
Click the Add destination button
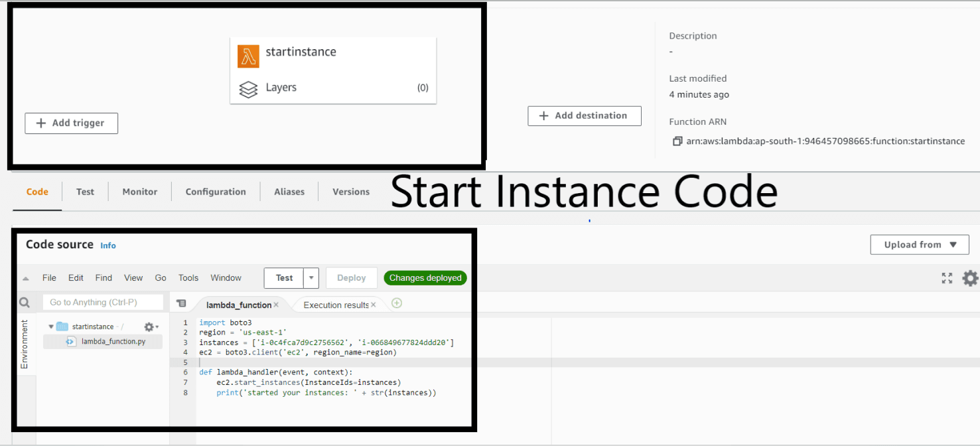585,115
